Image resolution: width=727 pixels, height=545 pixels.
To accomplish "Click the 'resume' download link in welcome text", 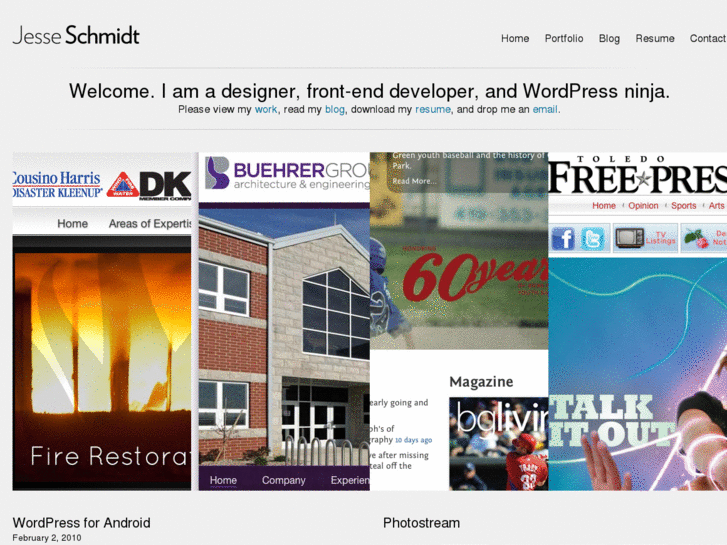I will point(433,109).
